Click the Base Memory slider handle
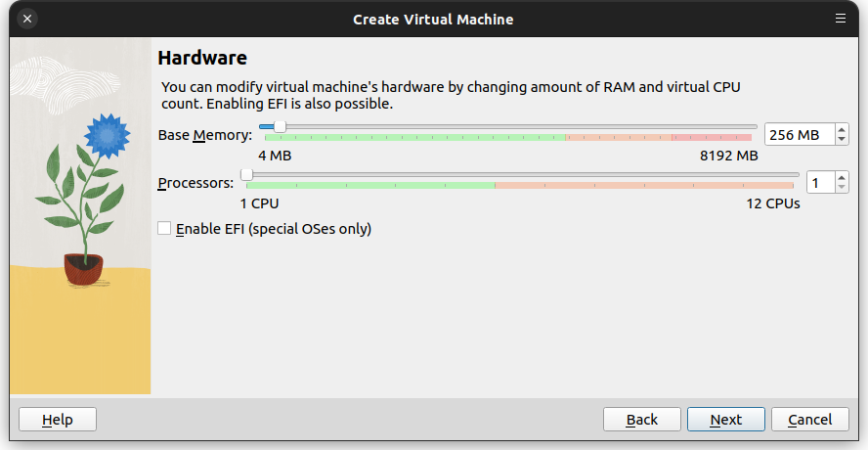 pyautogui.click(x=281, y=127)
